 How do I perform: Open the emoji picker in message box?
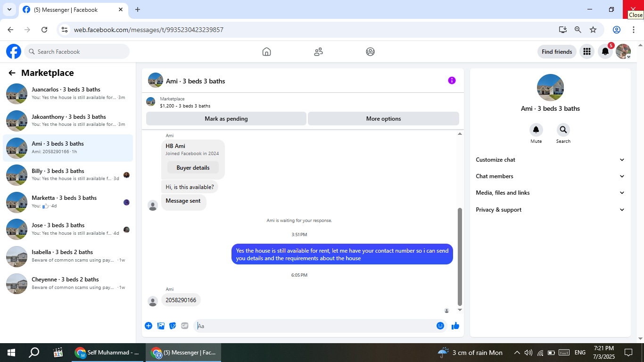(440, 326)
